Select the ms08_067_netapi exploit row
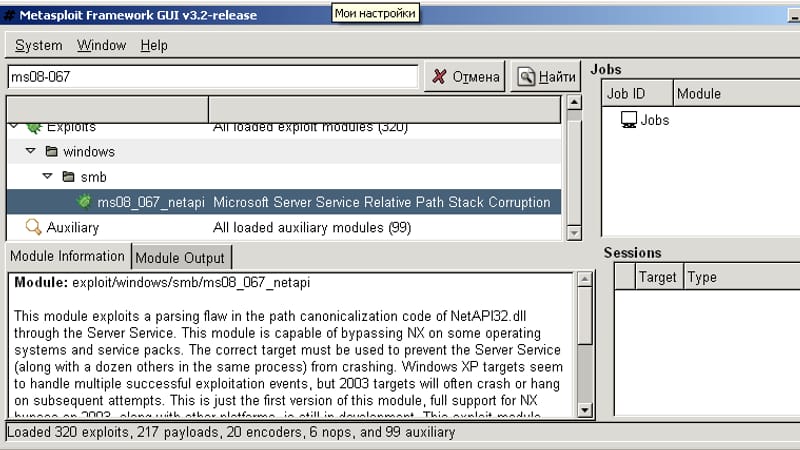 (x=284, y=202)
